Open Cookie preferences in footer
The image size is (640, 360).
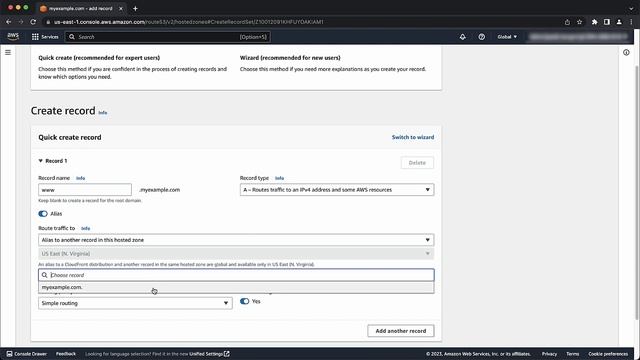point(608,354)
